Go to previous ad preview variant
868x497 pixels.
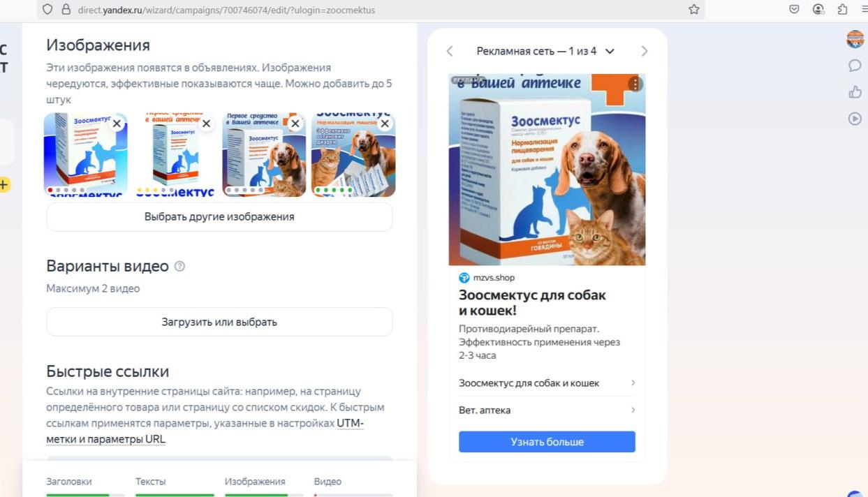[450, 51]
